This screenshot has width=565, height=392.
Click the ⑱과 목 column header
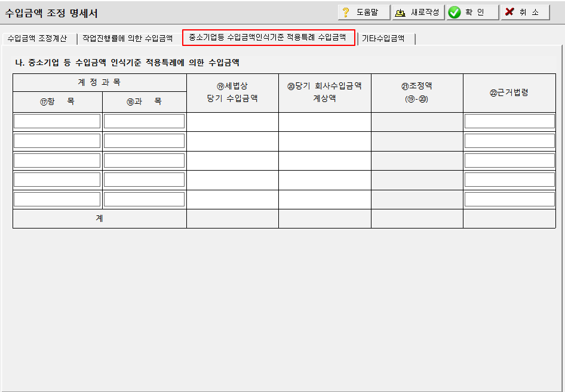point(144,102)
